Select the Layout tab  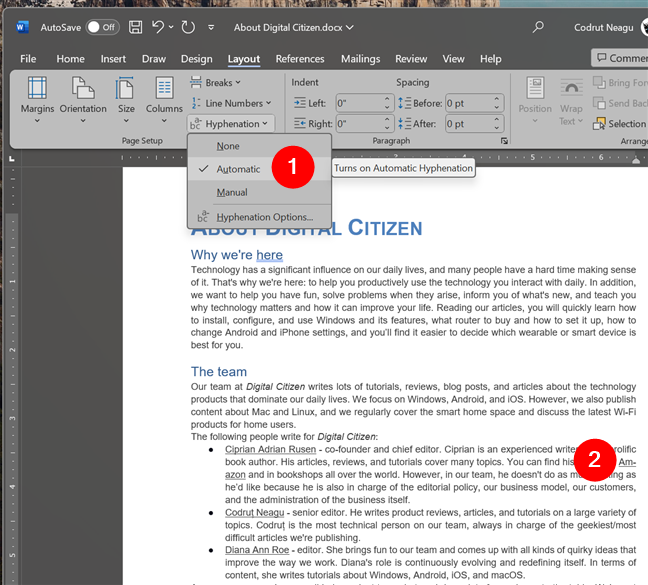(x=244, y=59)
